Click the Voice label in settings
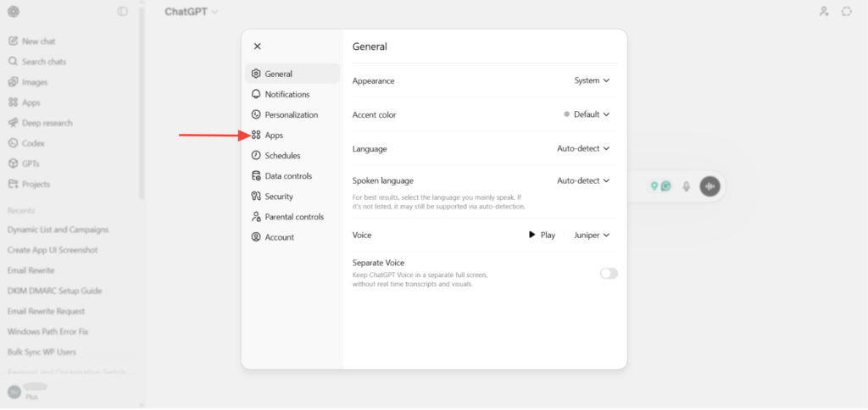The width and height of the screenshot is (868, 410). pyautogui.click(x=362, y=235)
